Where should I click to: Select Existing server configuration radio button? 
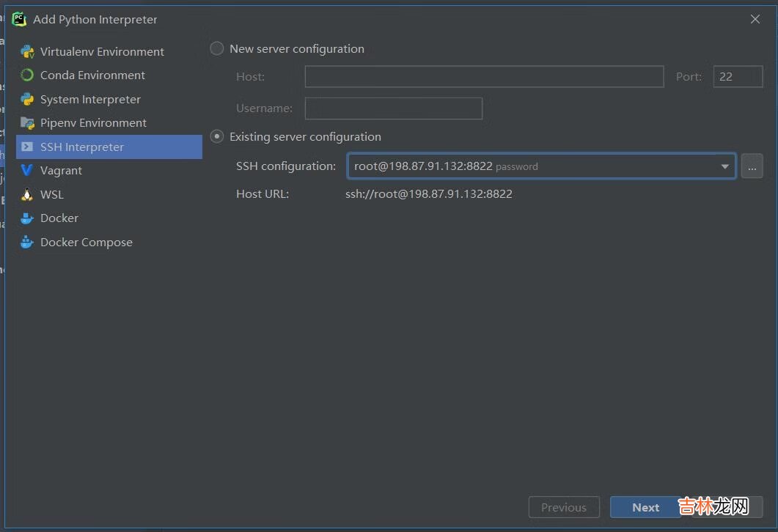coord(217,136)
